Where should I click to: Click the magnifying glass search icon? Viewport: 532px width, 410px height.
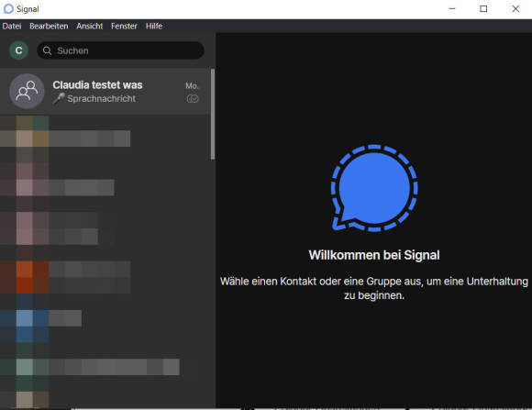click(47, 51)
